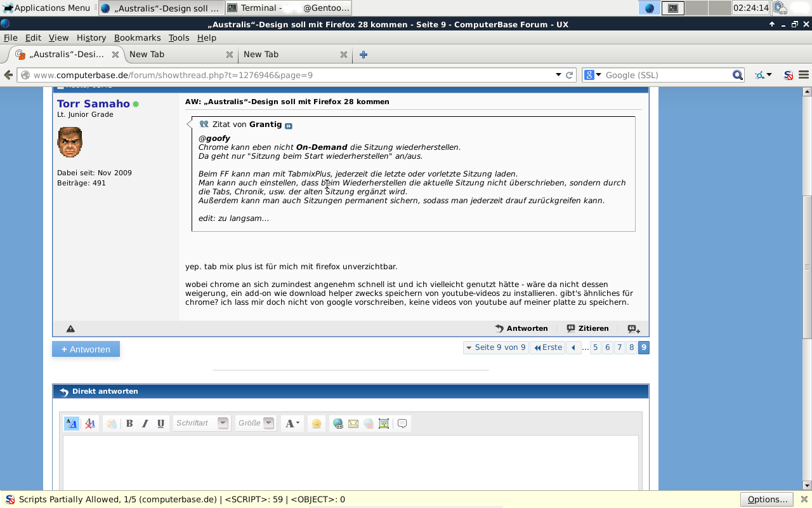Open the Bookmarks menu
Screen dimensions: 812x508
click(138, 37)
